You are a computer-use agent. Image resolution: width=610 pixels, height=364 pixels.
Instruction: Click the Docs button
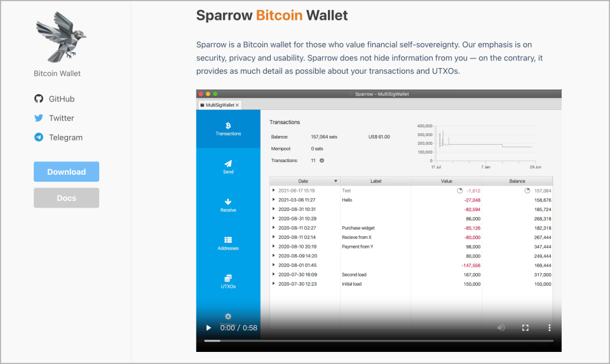pos(66,198)
